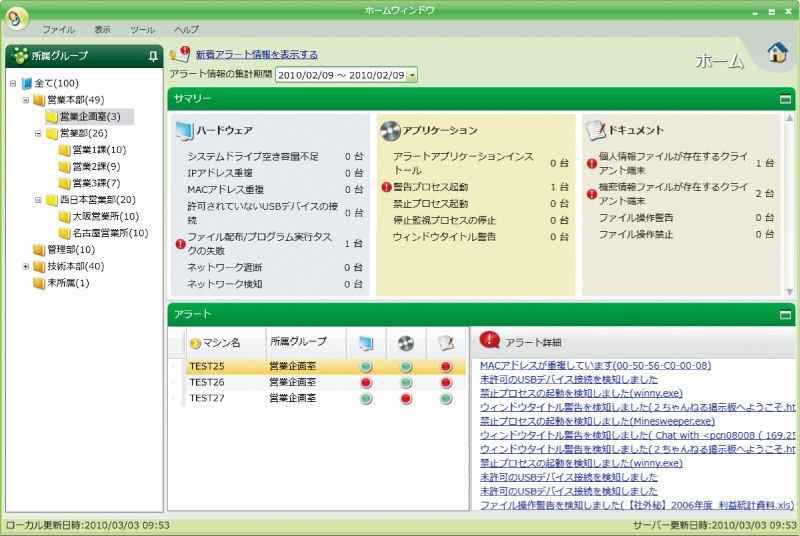Image resolution: width=800 pixels, height=536 pixels.
Task: Click the 所属グループ panel people icon
Action: tap(20, 56)
